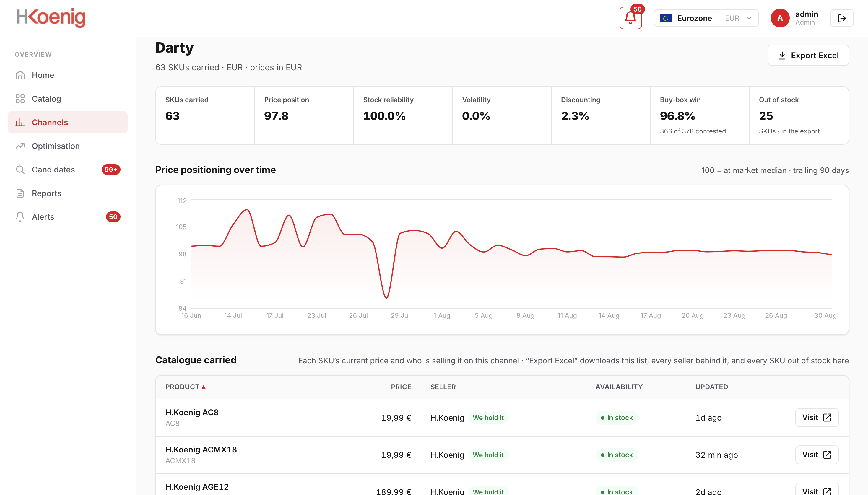Click the admin avatar circle

(780, 18)
